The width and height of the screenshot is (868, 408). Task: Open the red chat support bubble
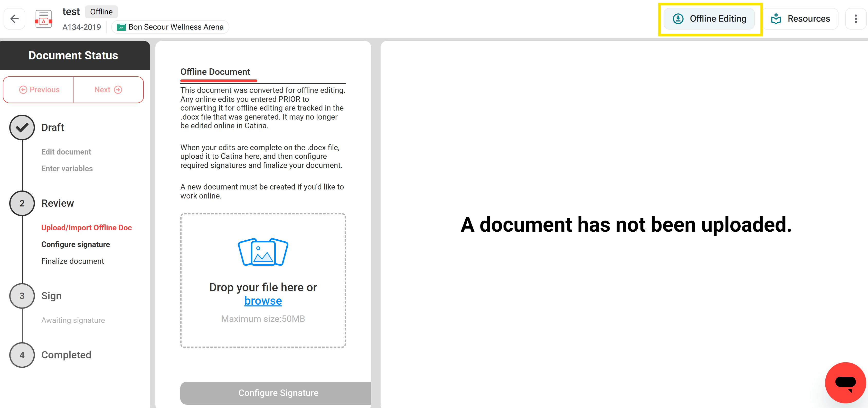845,382
